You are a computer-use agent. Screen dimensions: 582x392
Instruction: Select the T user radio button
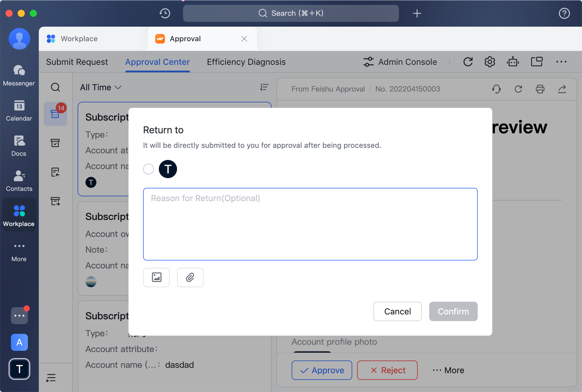[x=149, y=169]
